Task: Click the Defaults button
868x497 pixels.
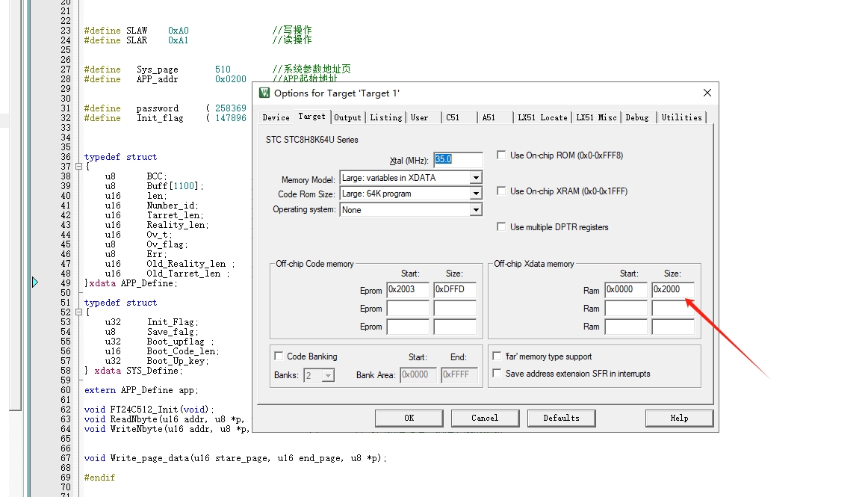Action: (561, 419)
